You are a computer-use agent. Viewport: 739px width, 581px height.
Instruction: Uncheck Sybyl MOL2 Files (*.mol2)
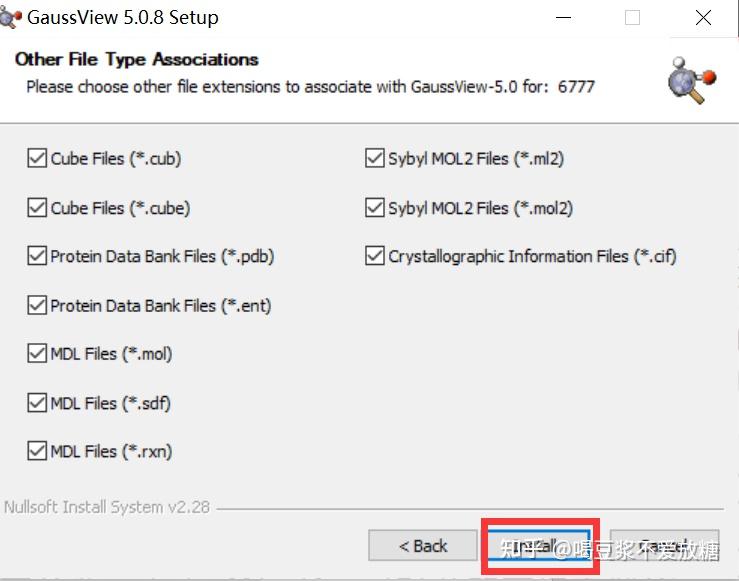click(375, 208)
